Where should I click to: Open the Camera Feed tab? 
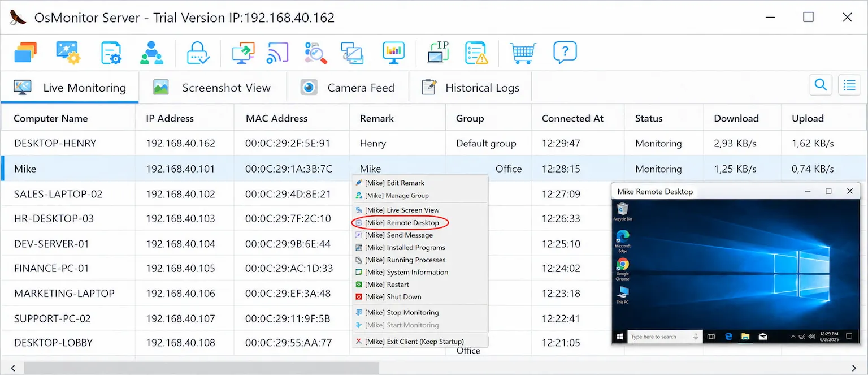pos(347,88)
